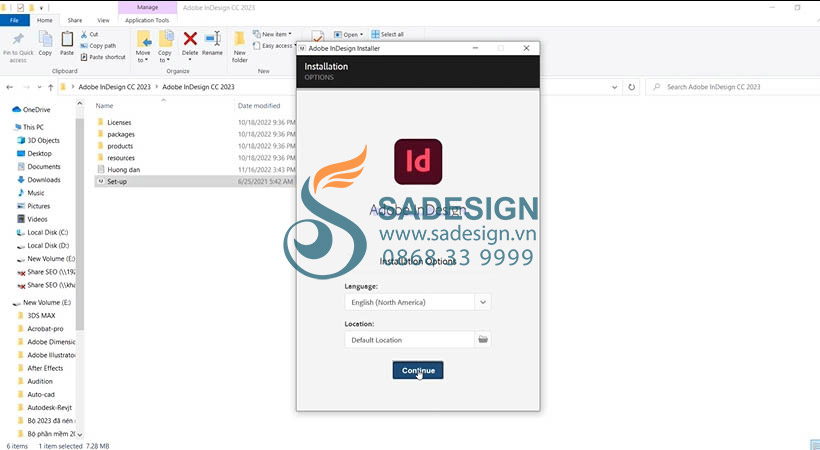Click the Back navigation arrow

[x=9, y=87]
